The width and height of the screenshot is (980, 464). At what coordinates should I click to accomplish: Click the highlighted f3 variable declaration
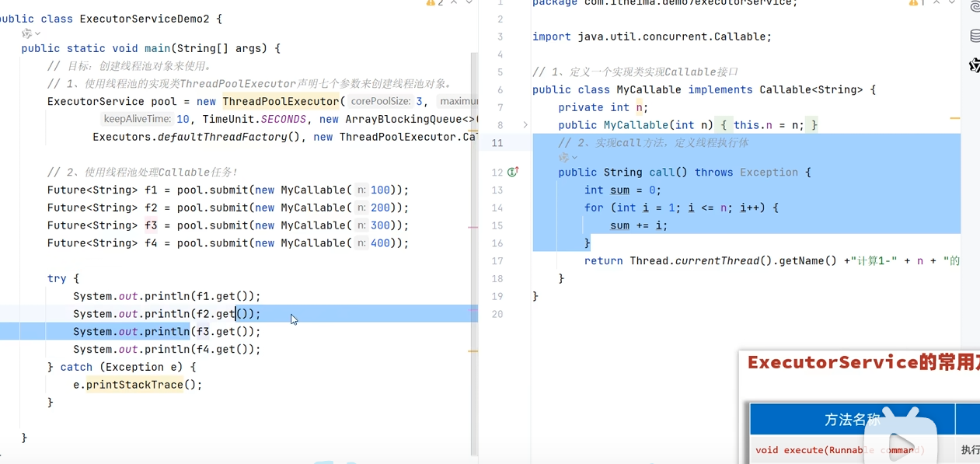click(151, 225)
